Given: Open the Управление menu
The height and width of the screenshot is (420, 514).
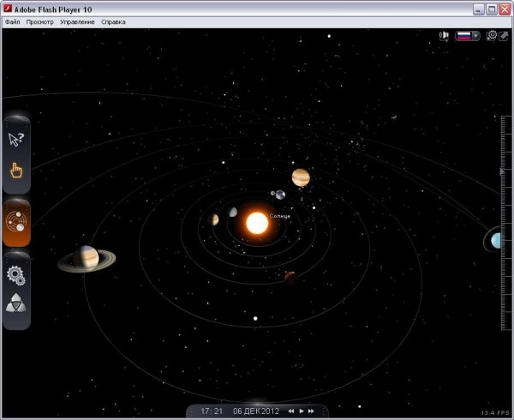Looking at the screenshot, I should [x=78, y=21].
